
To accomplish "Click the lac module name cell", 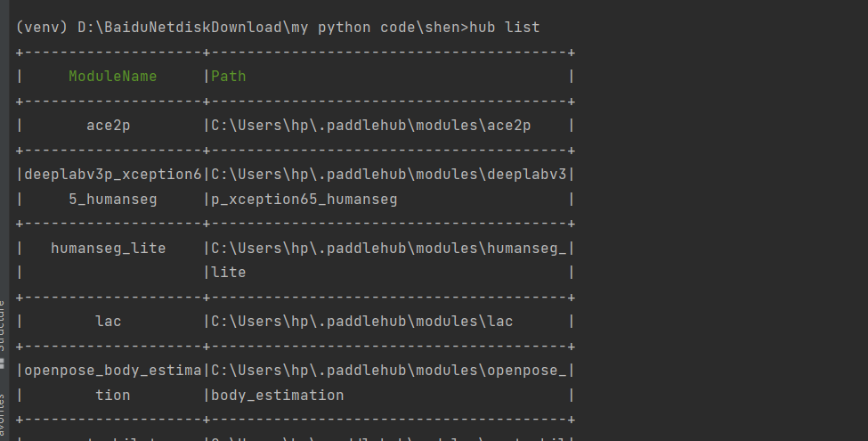I will pyautogui.click(x=109, y=322).
